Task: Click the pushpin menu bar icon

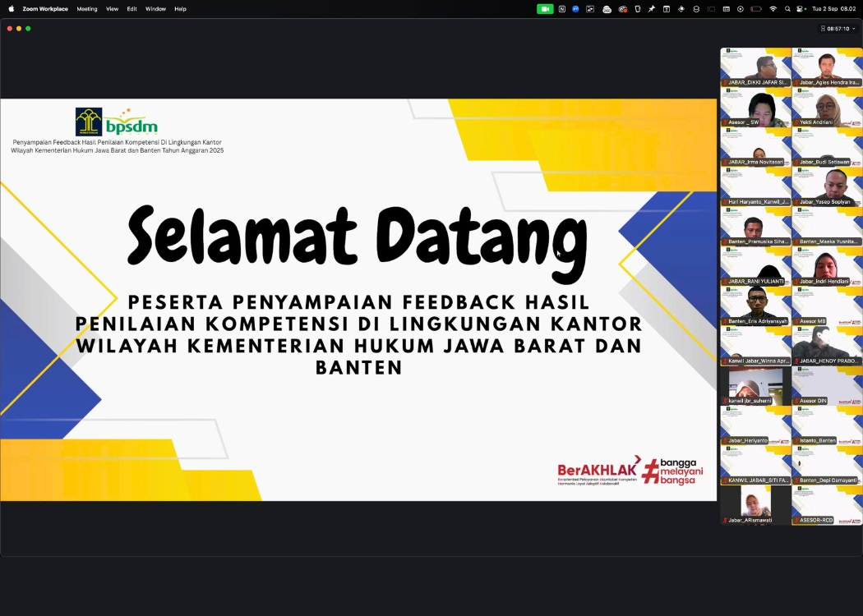Action: click(x=652, y=9)
